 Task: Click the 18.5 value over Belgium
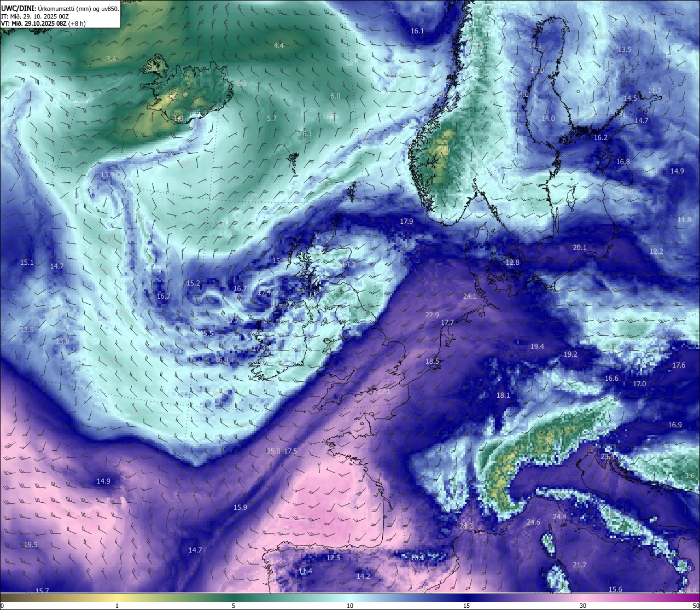(x=432, y=361)
